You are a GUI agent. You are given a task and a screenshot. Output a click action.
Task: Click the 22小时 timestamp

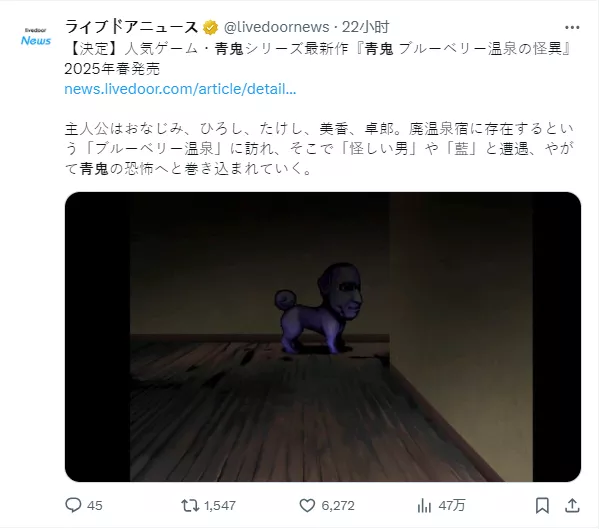[x=365, y=27]
